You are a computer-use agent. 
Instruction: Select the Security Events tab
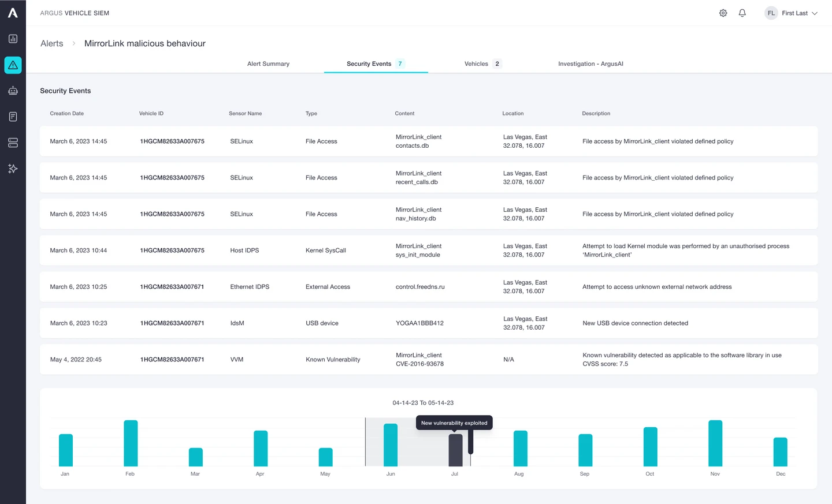[376, 64]
